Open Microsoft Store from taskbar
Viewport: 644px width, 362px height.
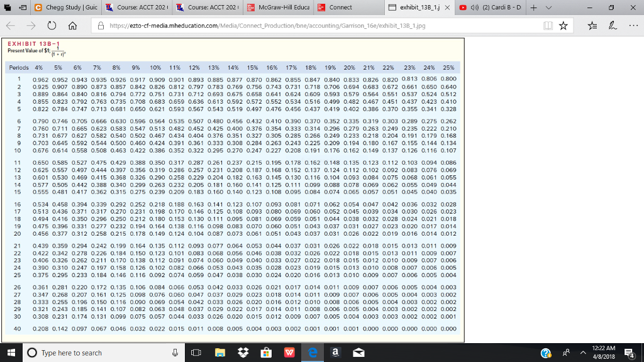tap(267, 352)
